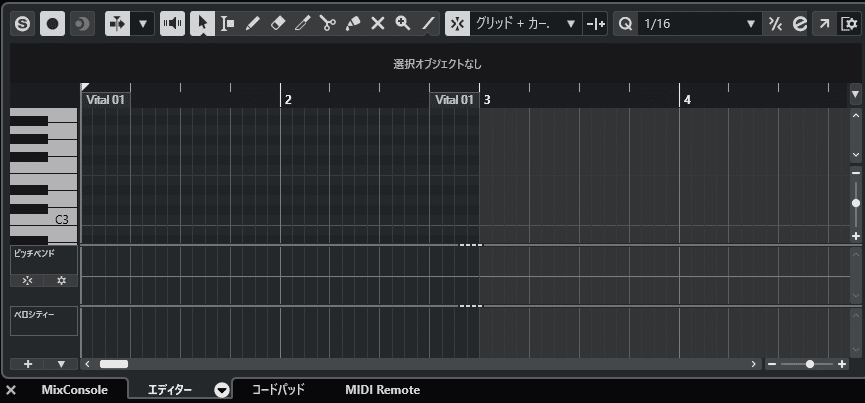This screenshot has width=865, height=403.
Task: Add controller lane with plus button
Action: tap(28, 364)
